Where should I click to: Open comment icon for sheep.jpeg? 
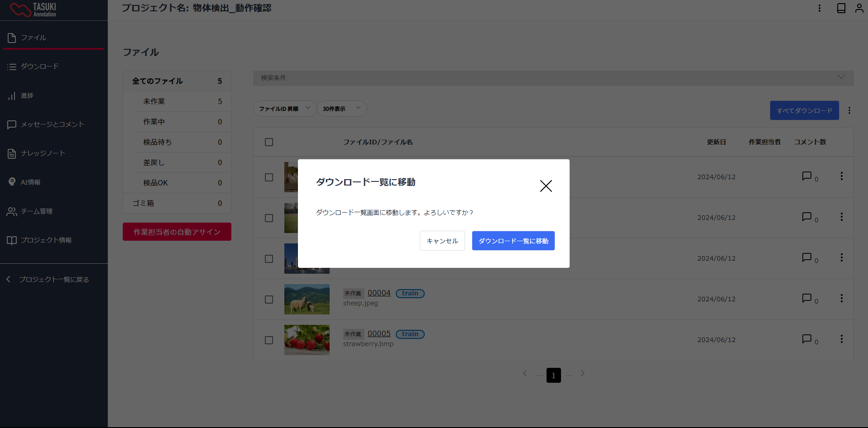click(807, 298)
